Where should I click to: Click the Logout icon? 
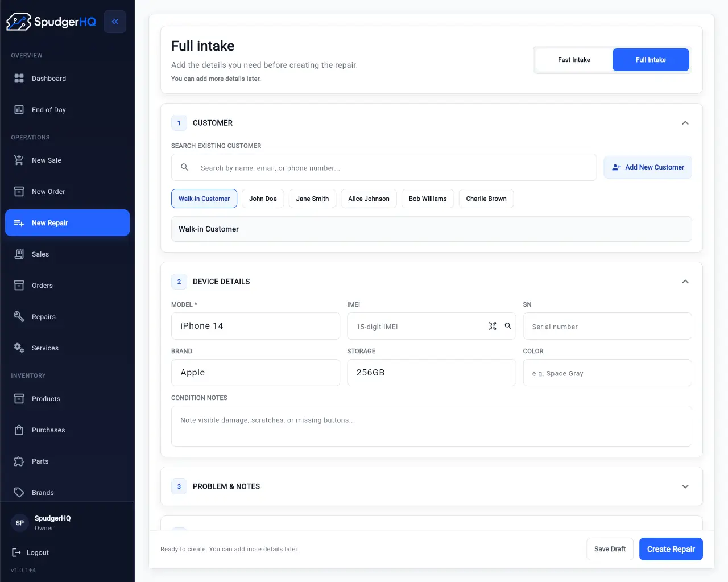[x=16, y=552]
